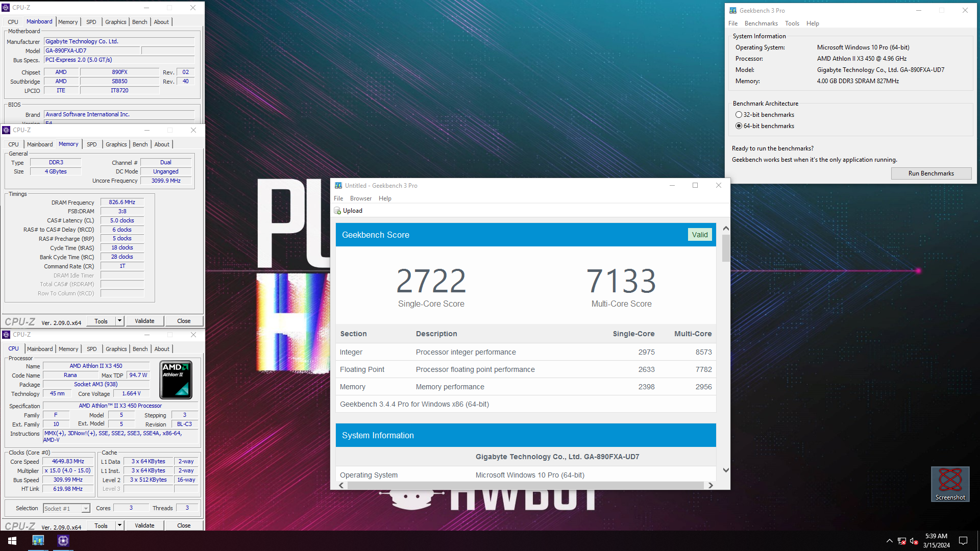This screenshot has width=980, height=551.
Task: Open the Socket #1 selection dropdown
Action: pos(86,509)
